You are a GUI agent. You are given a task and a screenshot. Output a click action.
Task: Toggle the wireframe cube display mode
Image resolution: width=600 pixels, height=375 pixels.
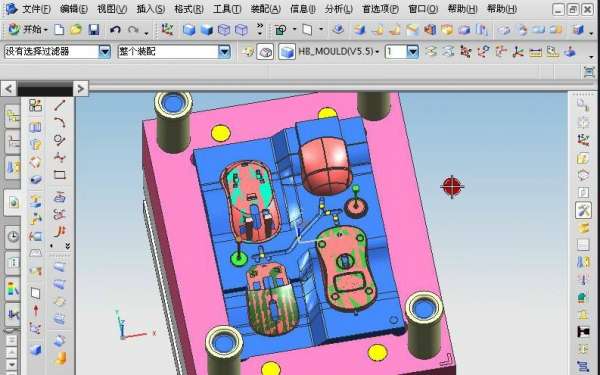pos(224,29)
